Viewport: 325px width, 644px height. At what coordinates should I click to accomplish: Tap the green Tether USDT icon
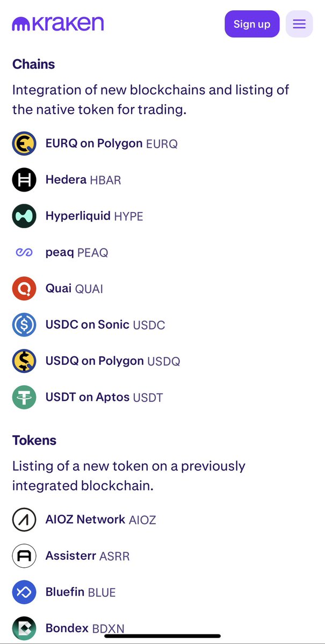[24, 397]
